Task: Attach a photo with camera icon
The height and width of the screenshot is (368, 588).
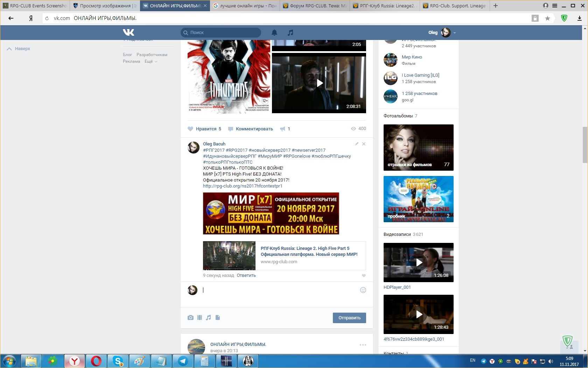Action: [190, 318]
